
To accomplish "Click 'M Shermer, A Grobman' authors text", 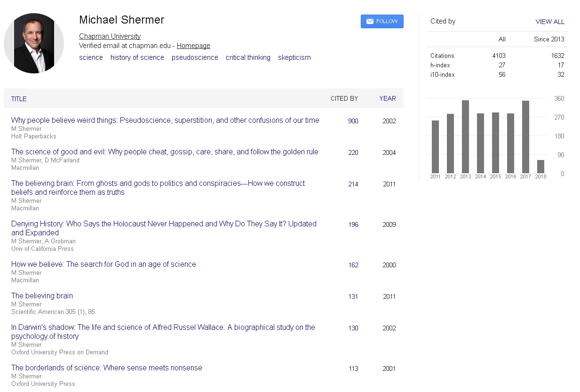I will click(43, 241).
